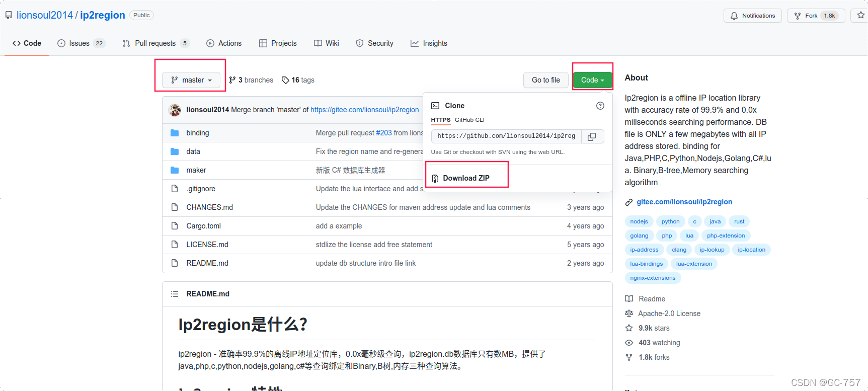The image size is (868, 391).
Task: Switch to the Wiki tab
Action: 327,43
